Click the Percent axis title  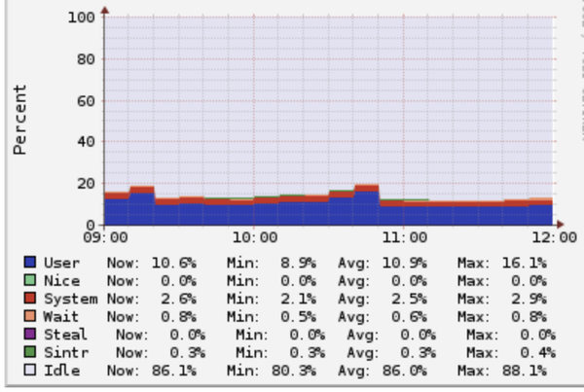tap(19, 120)
